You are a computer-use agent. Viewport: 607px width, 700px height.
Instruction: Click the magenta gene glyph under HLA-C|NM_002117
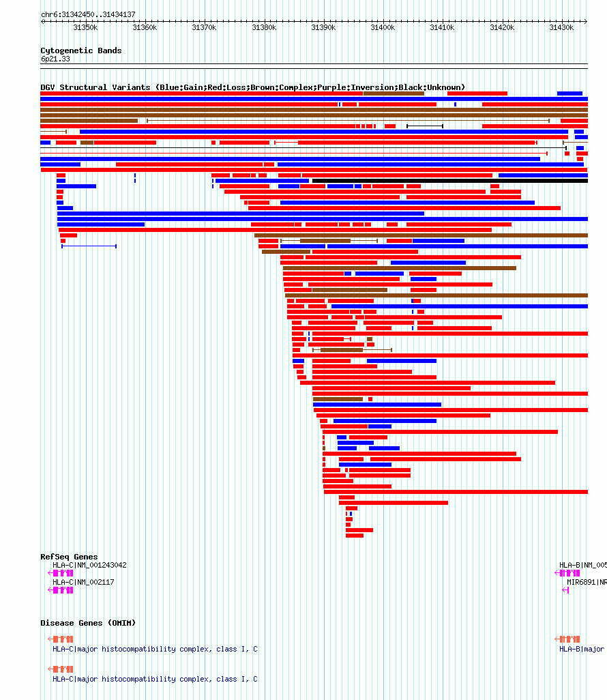click(x=60, y=590)
